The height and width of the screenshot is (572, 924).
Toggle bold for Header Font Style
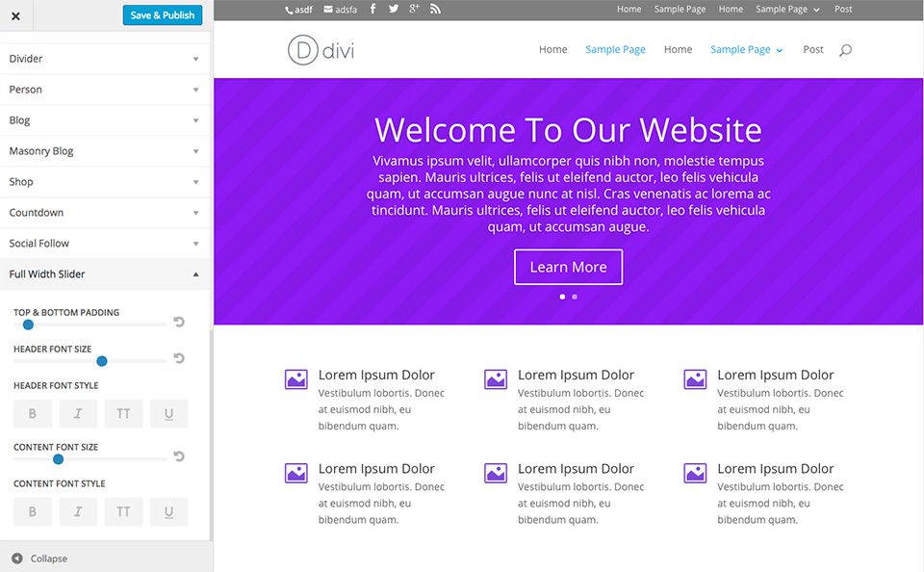click(x=33, y=413)
